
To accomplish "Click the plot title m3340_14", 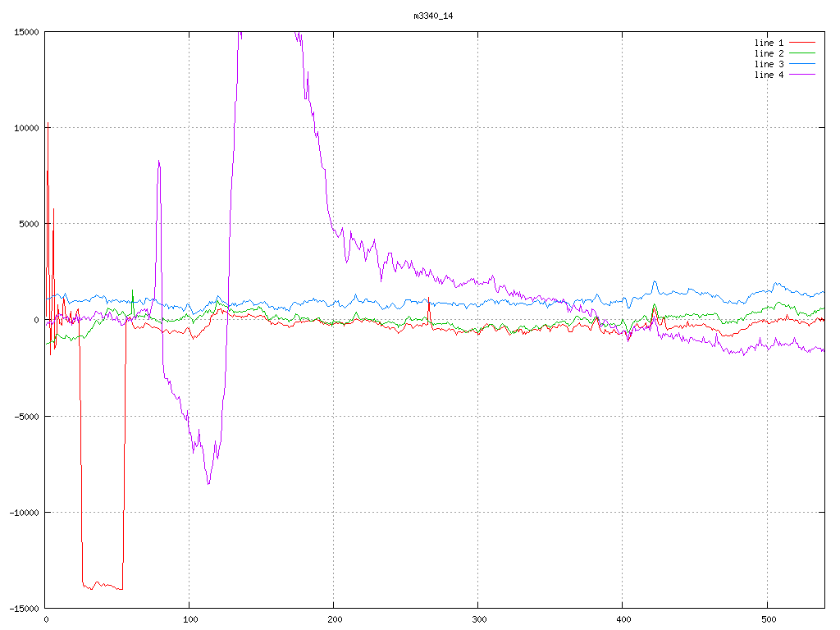I will [434, 16].
